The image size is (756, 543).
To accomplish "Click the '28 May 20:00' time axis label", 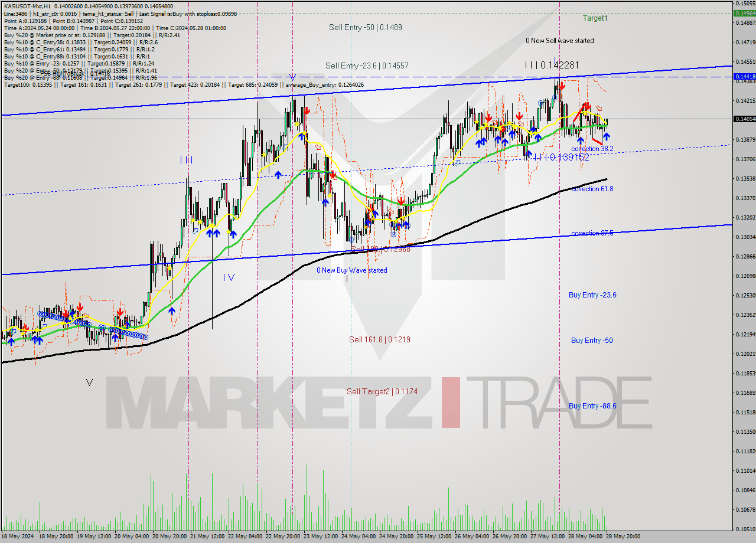I will pyautogui.click(x=622, y=537).
